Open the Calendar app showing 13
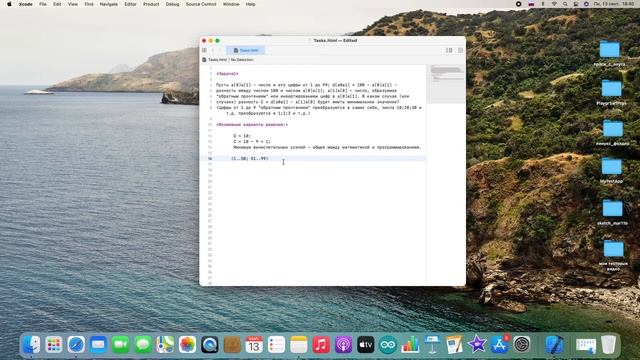 pyautogui.click(x=254, y=345)
